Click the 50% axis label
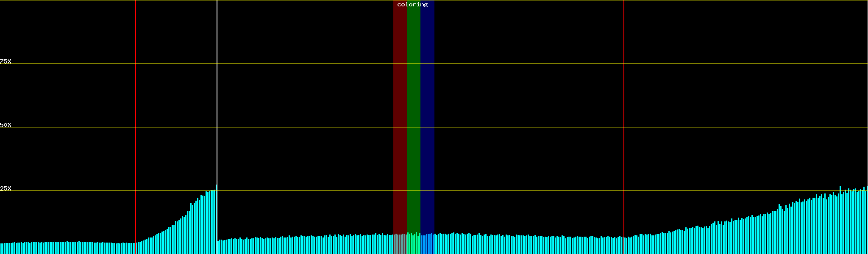 [x=6, y=125]
